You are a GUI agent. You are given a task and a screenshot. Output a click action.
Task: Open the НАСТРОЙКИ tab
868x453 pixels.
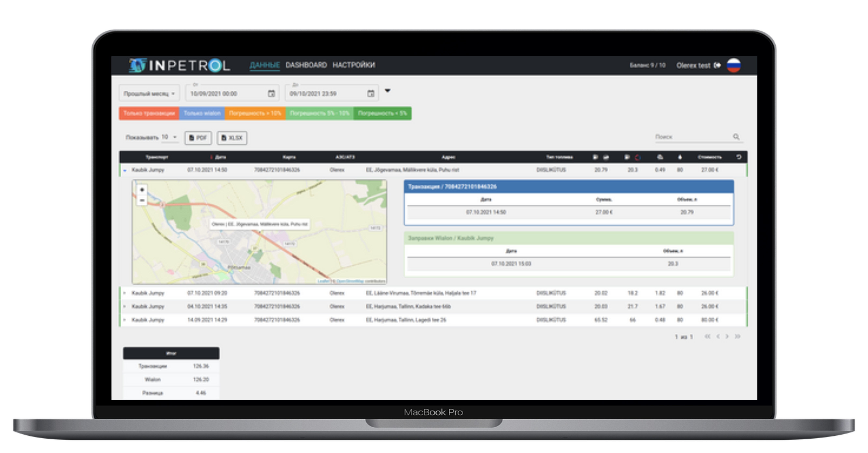(x=354, y=65)
